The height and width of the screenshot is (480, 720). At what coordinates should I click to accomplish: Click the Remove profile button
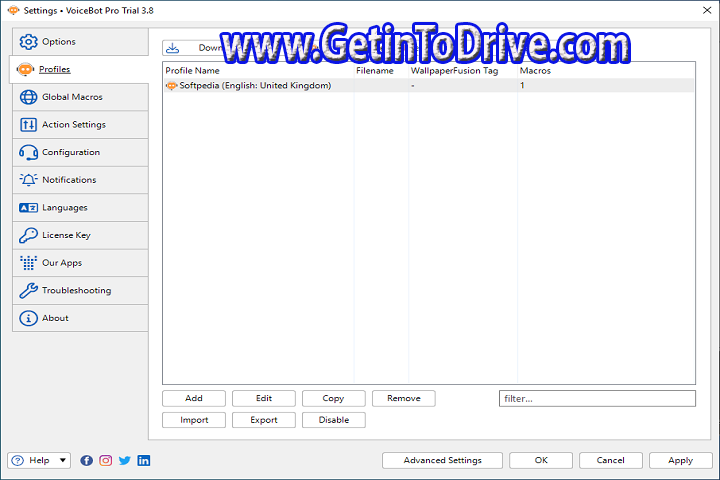coord(404,398)
